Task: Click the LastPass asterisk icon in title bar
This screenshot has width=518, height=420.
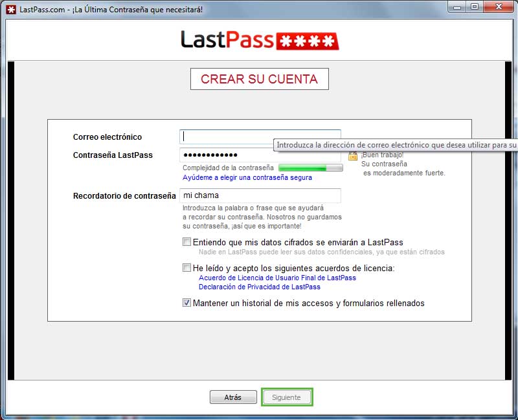Action: pos(11,10)
